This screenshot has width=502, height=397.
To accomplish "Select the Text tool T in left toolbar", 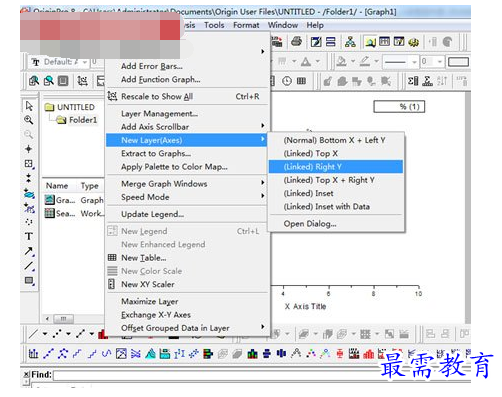I will tap(29, 236).
